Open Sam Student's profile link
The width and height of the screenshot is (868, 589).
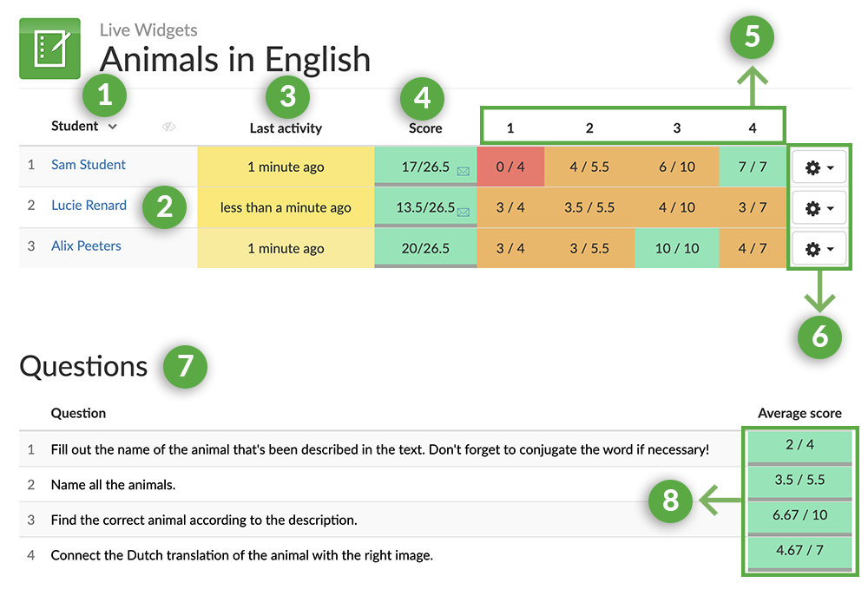click(x=88, y=164)
